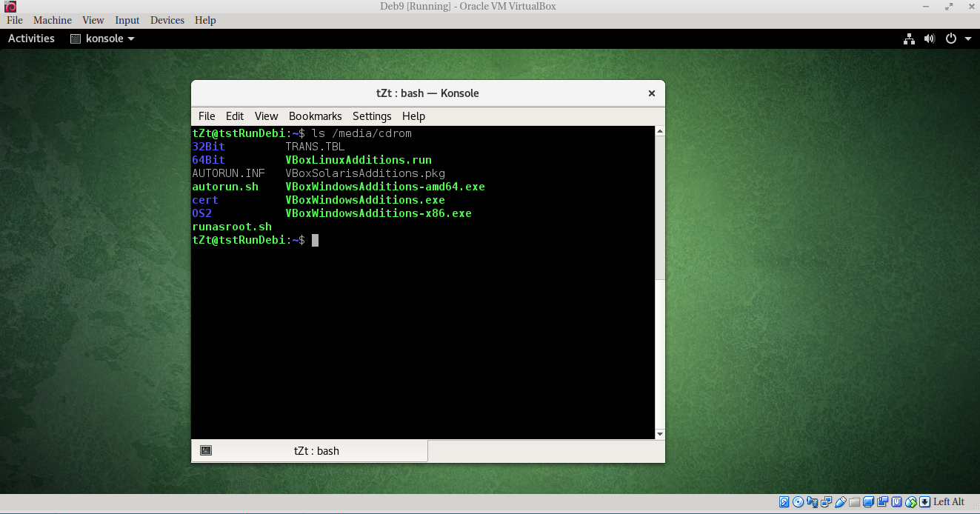Open the Konsole Settings menu
The image size is (980, 514).
click(x=371, y=116)
